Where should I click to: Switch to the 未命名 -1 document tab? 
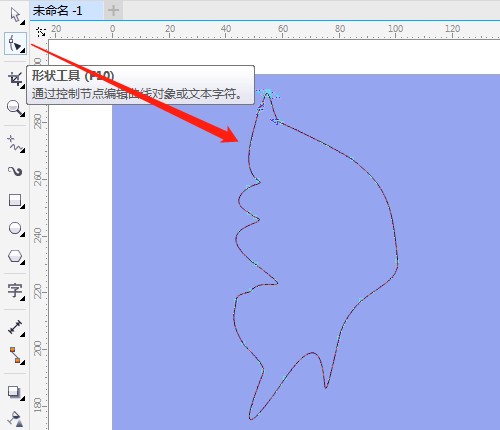point(66,11)
